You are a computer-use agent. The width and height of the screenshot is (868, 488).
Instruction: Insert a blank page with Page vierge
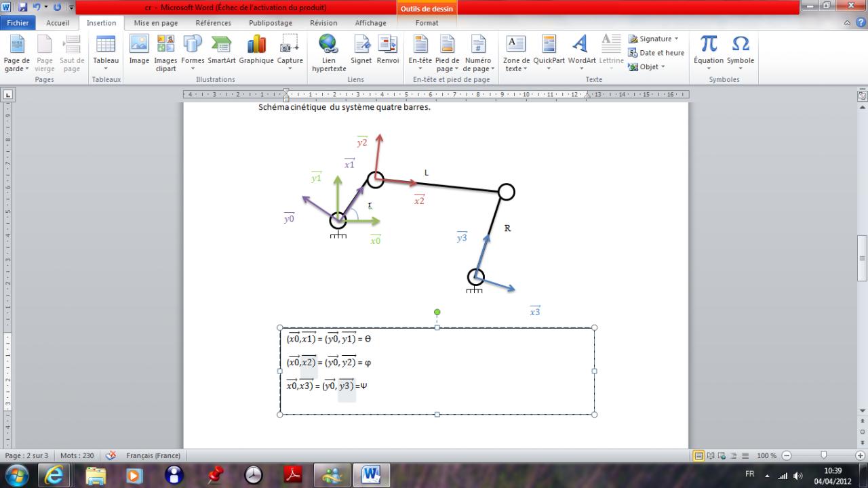(x=45, y=53)
